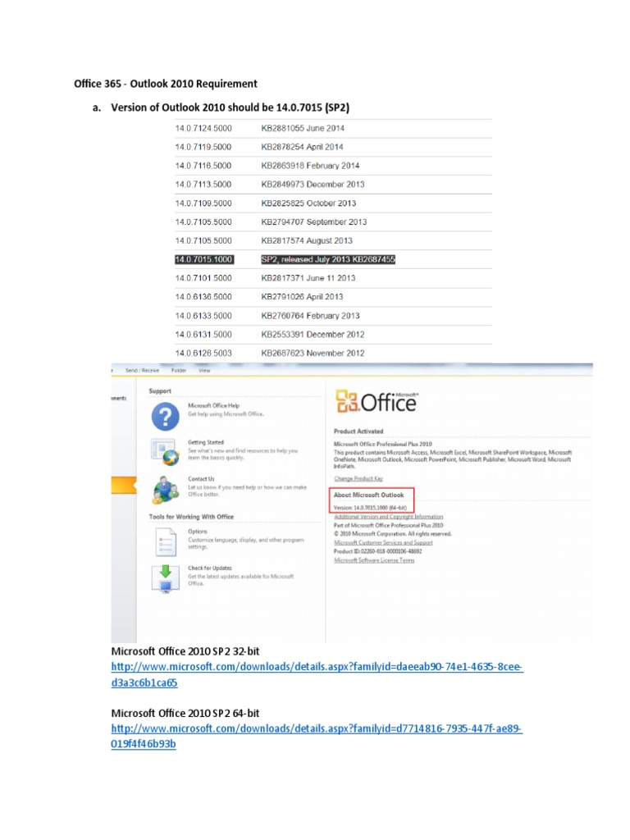Click the orange selected tab in left sidebar
Viewport: 630px width, 840px height.
(124, 485)
